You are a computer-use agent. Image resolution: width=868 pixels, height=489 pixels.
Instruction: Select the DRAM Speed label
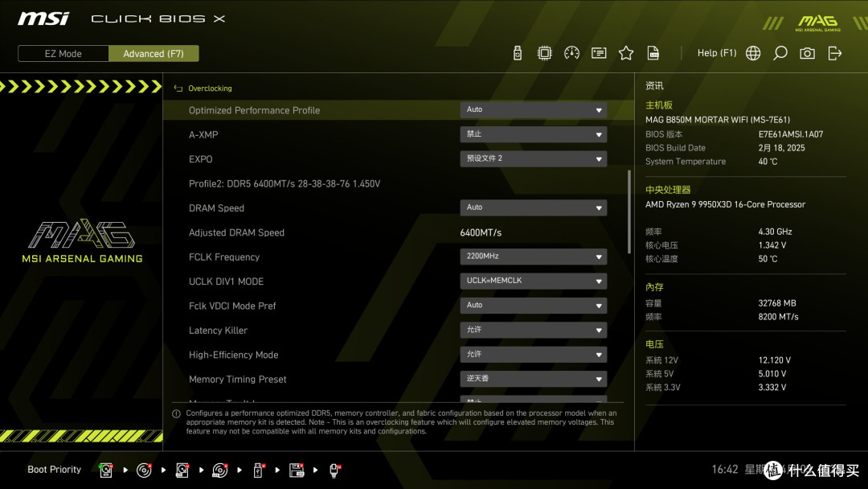pyautogui.click(x=216, y=208)
